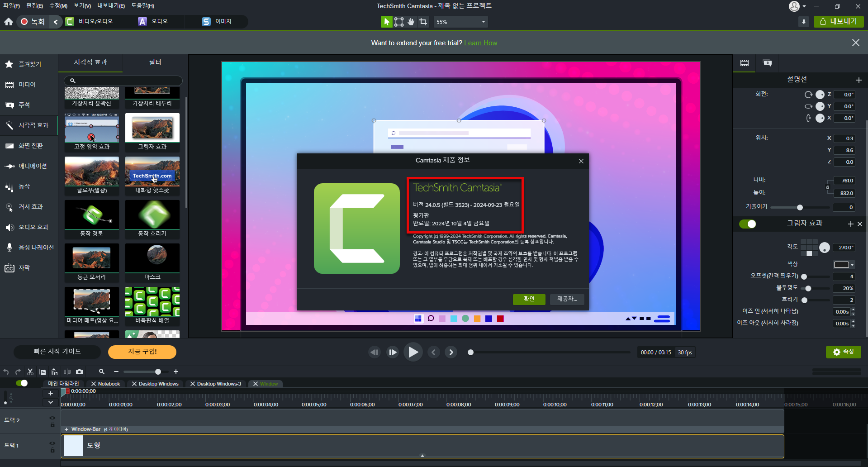The image size is (868, 467).
Task: Toggle visibility eye for Track 2
Action: point(52,418)
